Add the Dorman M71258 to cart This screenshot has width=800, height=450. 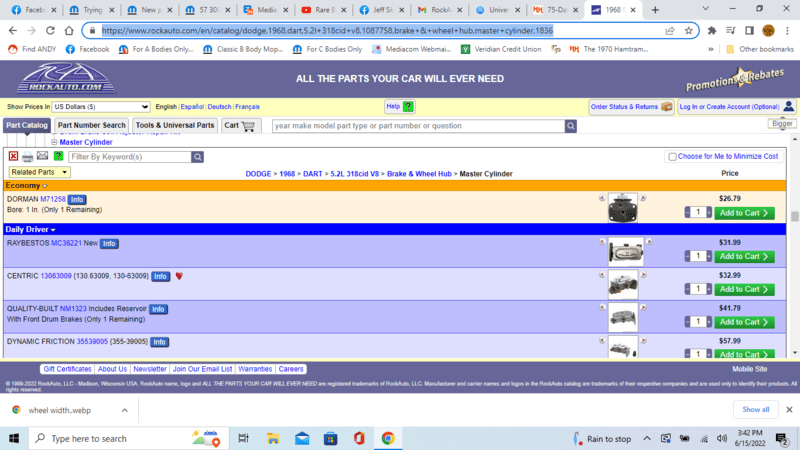point(746,212)
